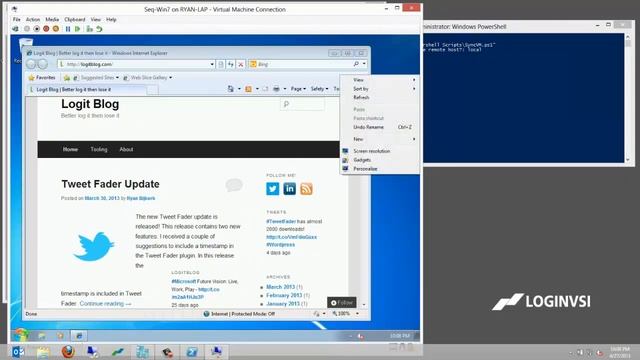
Task: Click the orange Save state VM icon
Action: point(56,29)
